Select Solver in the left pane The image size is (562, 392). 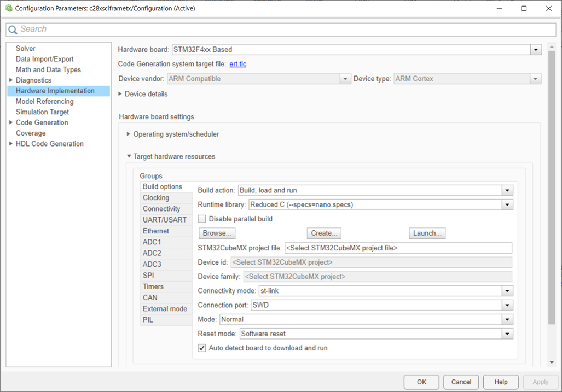pos(26,49)
